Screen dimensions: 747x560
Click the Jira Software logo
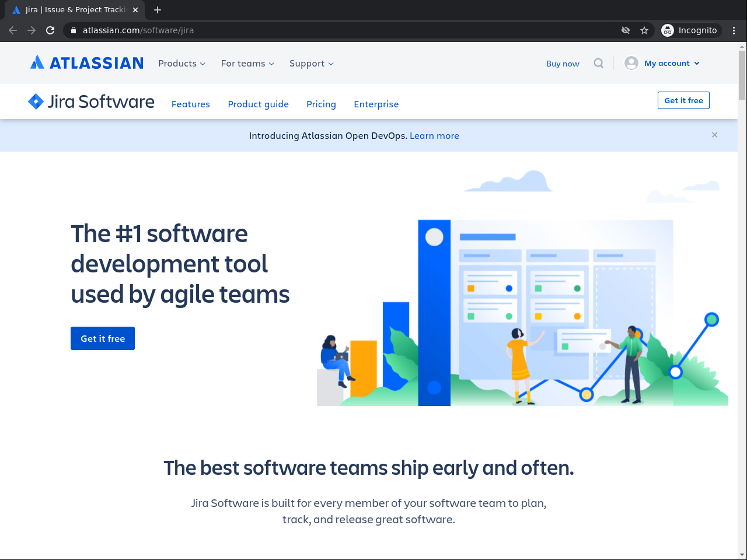click(92, 101)
